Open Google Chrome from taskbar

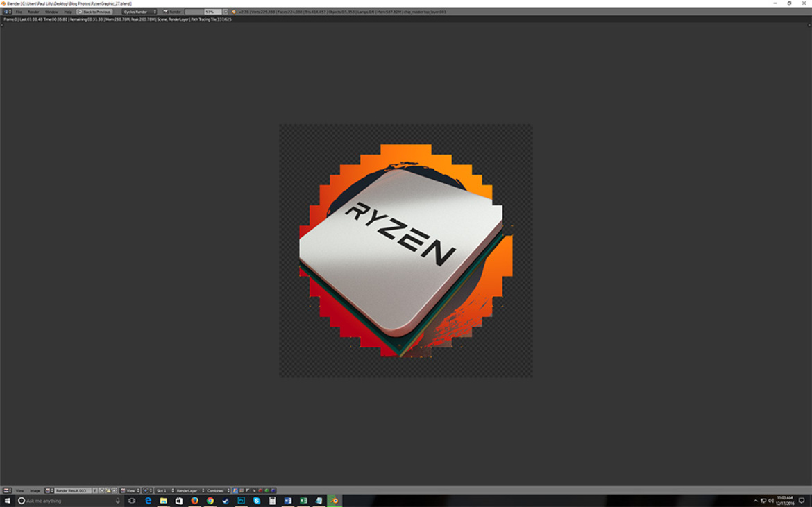(x=210, y=501)
